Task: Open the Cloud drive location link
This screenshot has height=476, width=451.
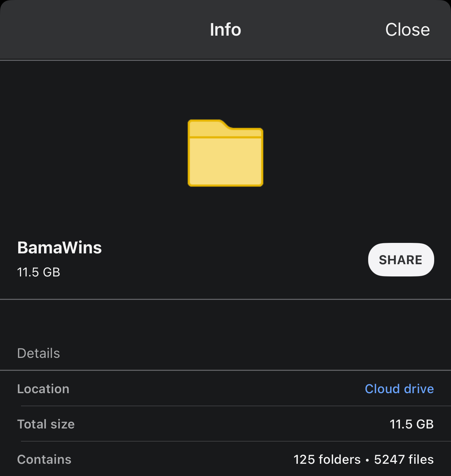Action: [x=399, y=389]
